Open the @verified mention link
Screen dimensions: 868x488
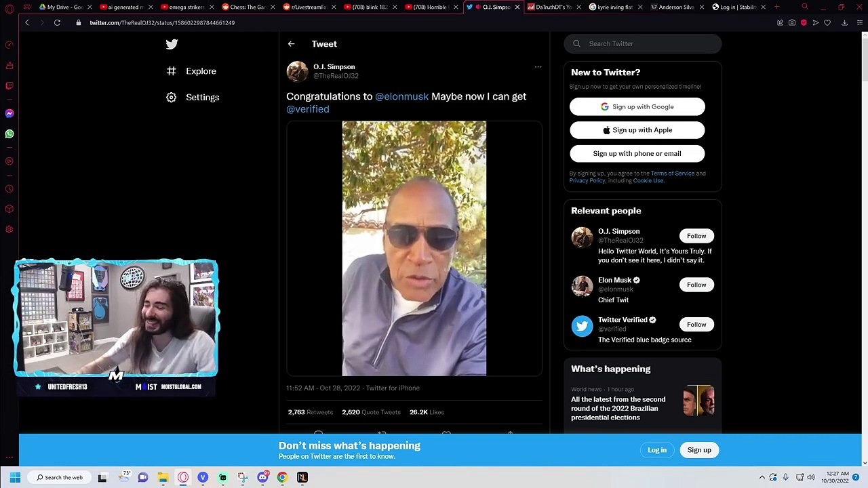[308, 109]
